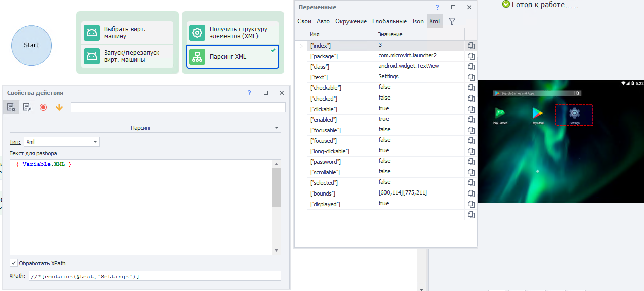
Task: Copy value of ["index"] row
Action: point(471,46)
